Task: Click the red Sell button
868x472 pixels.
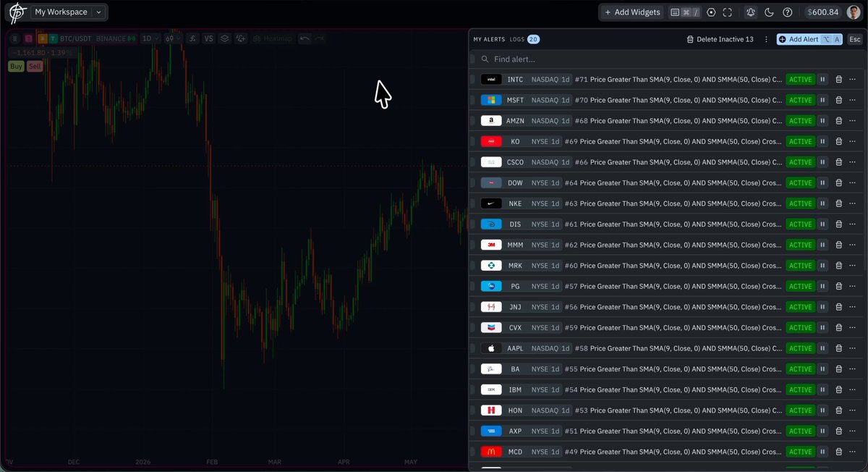Action: [x=35, y=66]
